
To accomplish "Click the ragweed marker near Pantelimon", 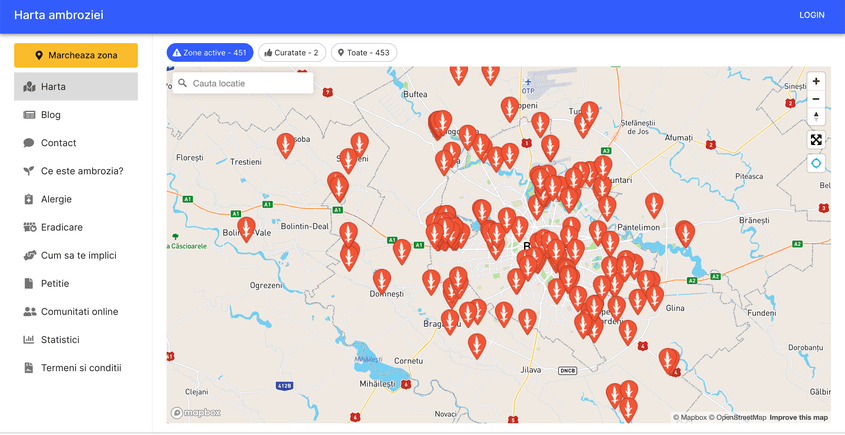I will coord(654,205).
